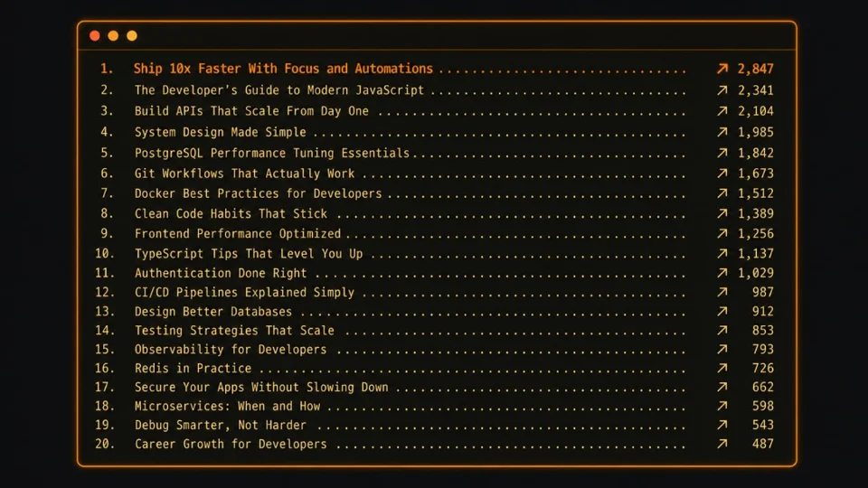Select Docker Best Practices for Developers
The width and height of the screenshot is (868, 488).
click(258, 193)
